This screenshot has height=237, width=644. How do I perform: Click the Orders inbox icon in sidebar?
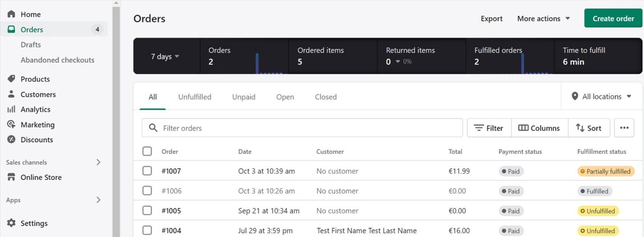tap(11, 29)
